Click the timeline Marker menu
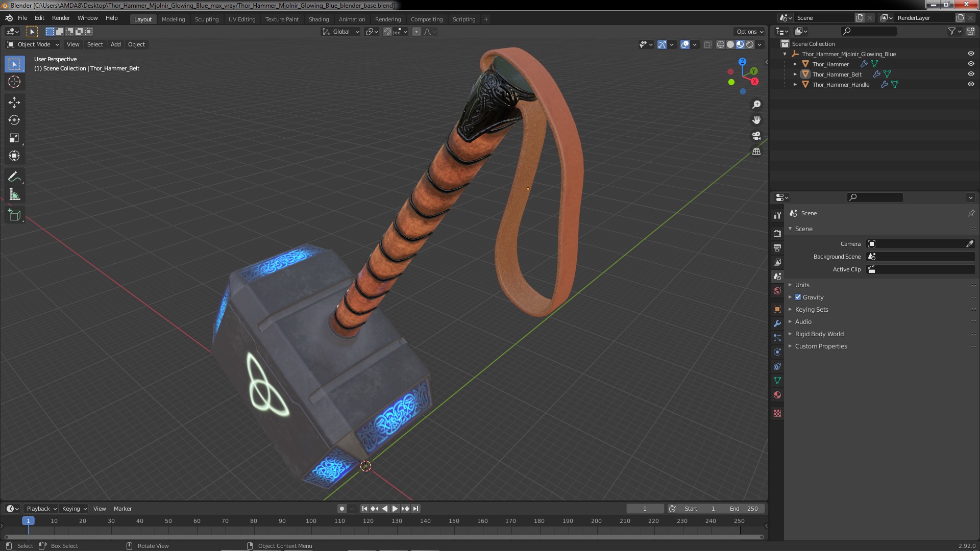This screenshot has height=551, width=980. click(122, 509)
